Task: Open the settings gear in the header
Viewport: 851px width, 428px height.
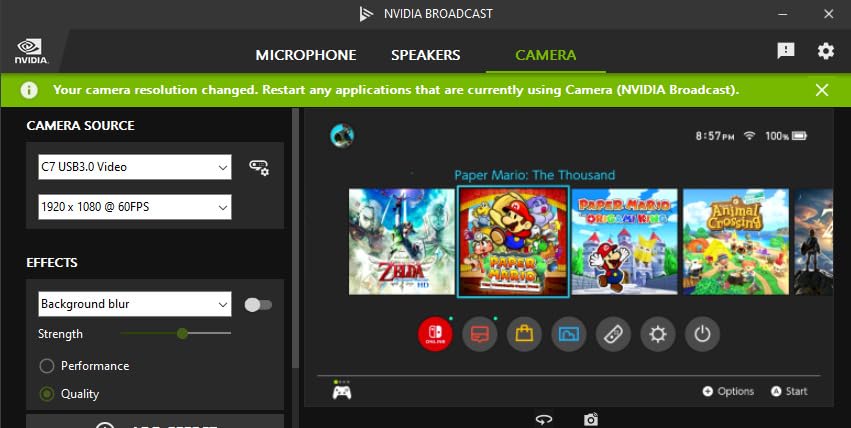Action: tap(825, 51)
